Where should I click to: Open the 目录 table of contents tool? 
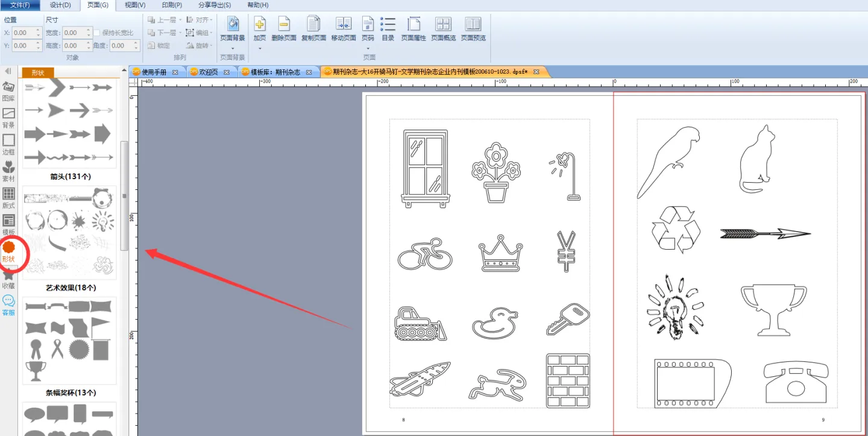click(388, 28)
